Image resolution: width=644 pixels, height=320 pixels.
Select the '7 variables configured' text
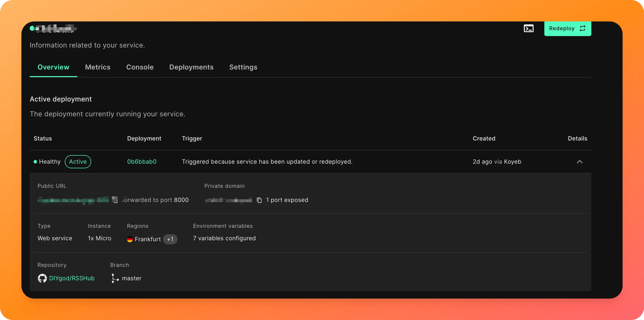[x=224, y=238]
